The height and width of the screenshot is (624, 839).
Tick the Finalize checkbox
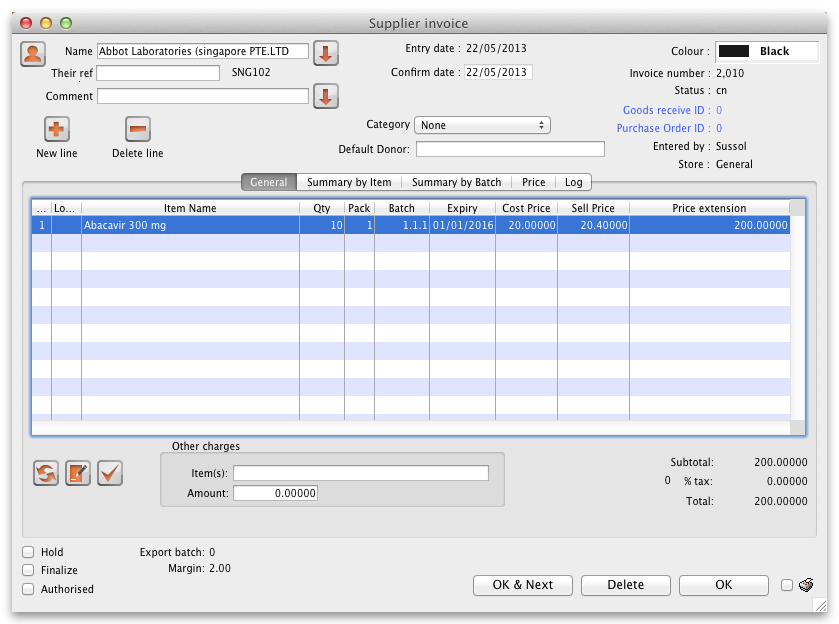pyautogui.click(x=28, y=570)
